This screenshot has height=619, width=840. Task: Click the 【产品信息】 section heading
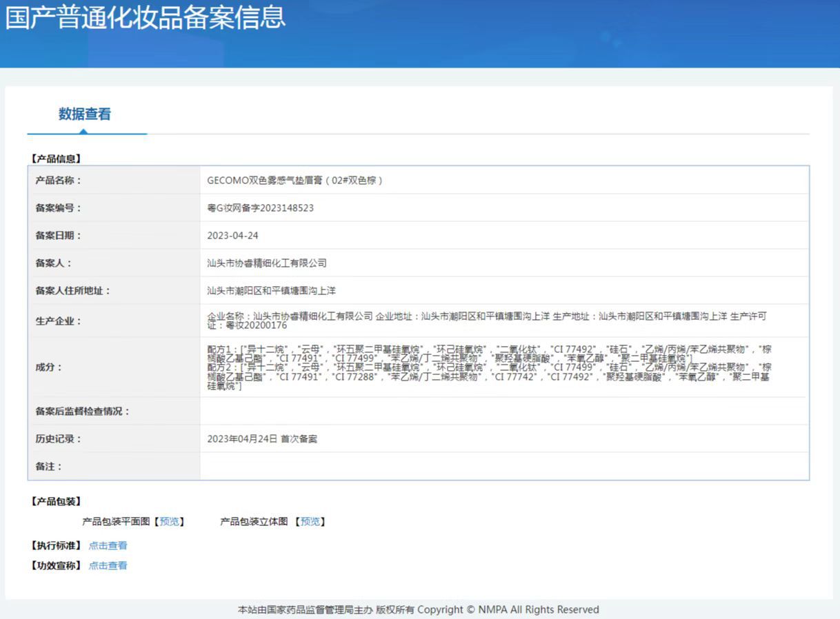coord(55,159)
